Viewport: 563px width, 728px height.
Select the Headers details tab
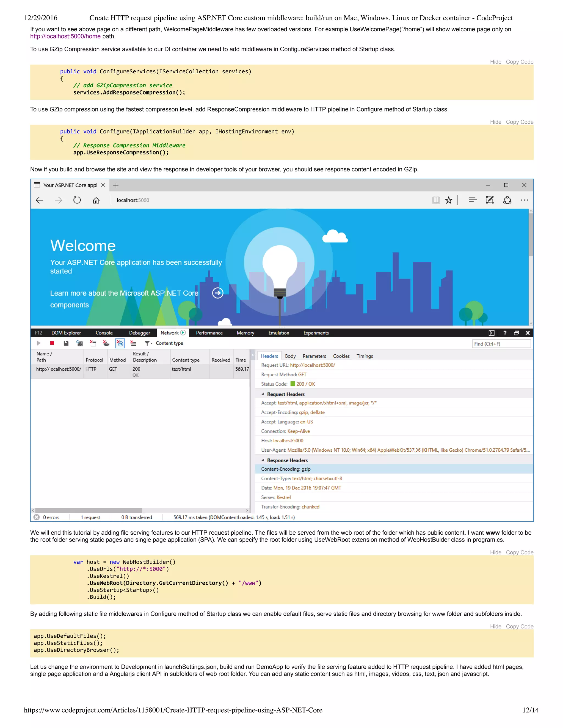[269, 356]
